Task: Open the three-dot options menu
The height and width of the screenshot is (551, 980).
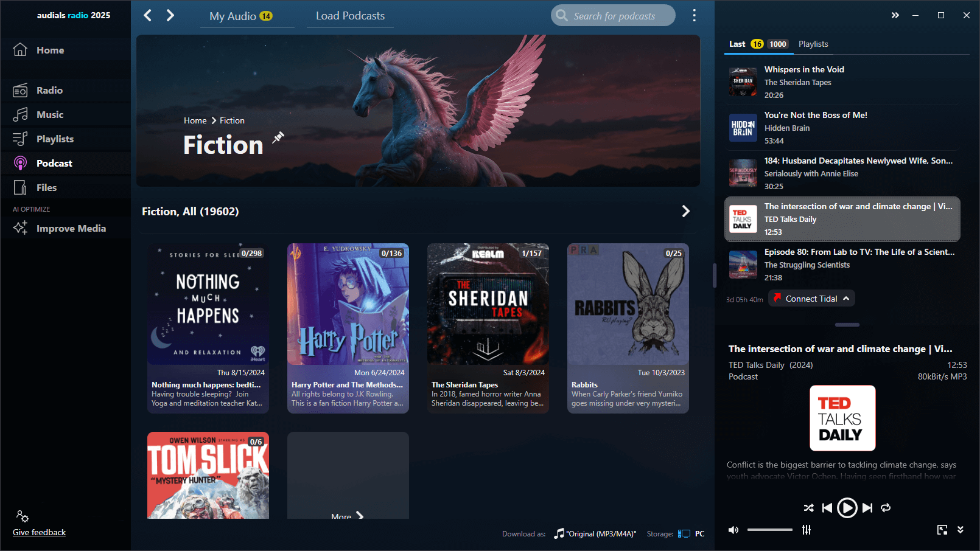Action: [694, 15]
